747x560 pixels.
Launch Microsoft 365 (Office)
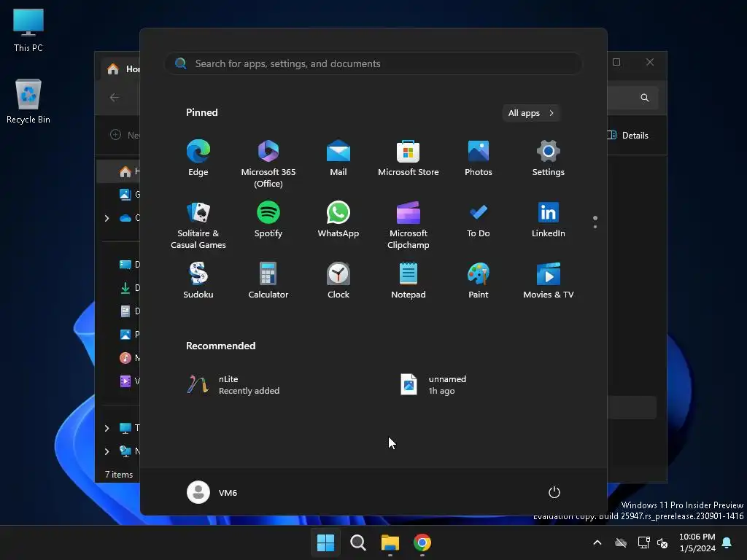pyautogui.click(x=268, y=164)
